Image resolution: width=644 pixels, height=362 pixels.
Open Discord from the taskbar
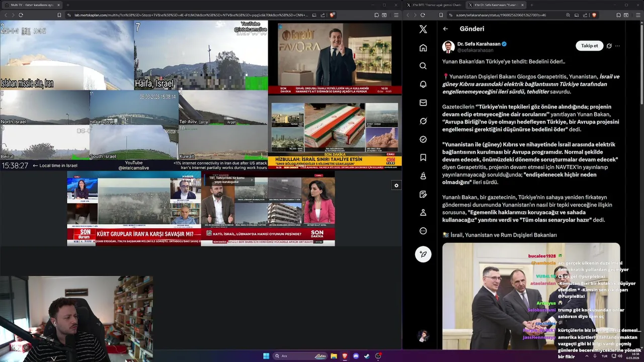coord(356,356)
